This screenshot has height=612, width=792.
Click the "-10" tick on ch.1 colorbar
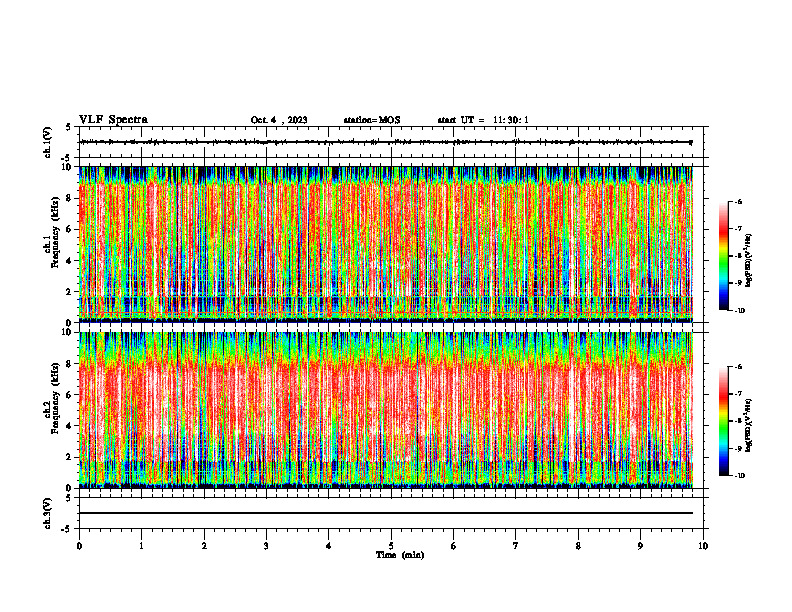(x=740, y=311)
